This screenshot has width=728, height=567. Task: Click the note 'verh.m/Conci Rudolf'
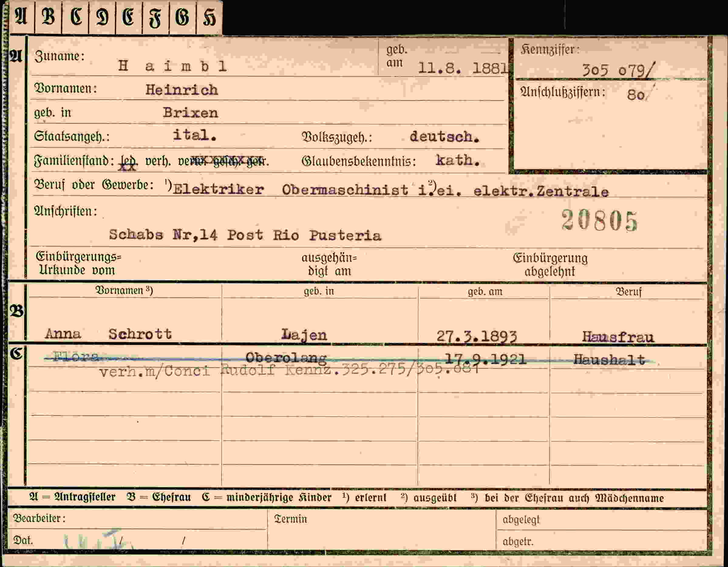tap(187, 371)
